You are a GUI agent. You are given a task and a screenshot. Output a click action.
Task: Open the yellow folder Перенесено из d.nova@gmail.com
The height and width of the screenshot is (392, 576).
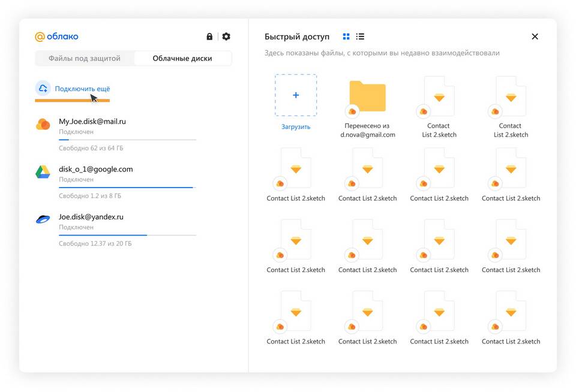[367, 97]
